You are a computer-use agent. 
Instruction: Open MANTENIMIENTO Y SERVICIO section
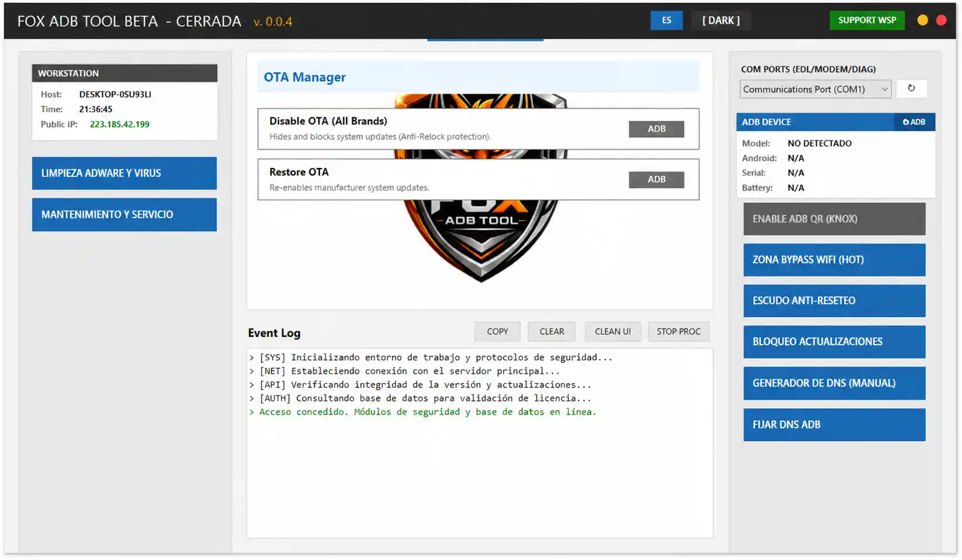(x=124, y=214)
